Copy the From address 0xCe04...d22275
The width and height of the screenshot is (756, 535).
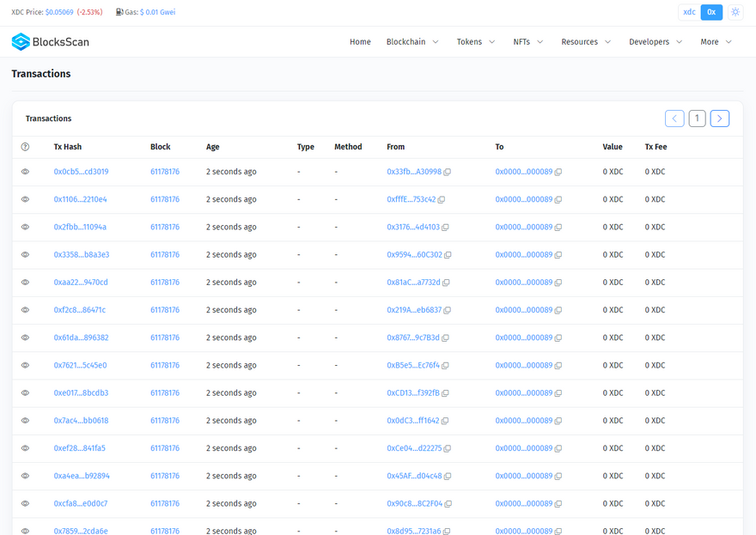[x=447, y=449]
